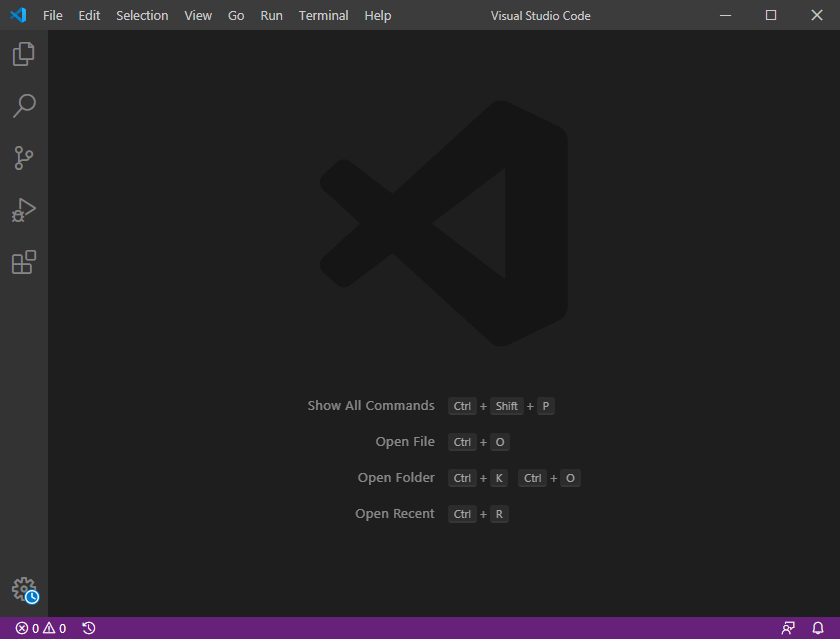Open the Explorer sidebar panel
Screen dimensions: 840x639
(x=23, y=54)
